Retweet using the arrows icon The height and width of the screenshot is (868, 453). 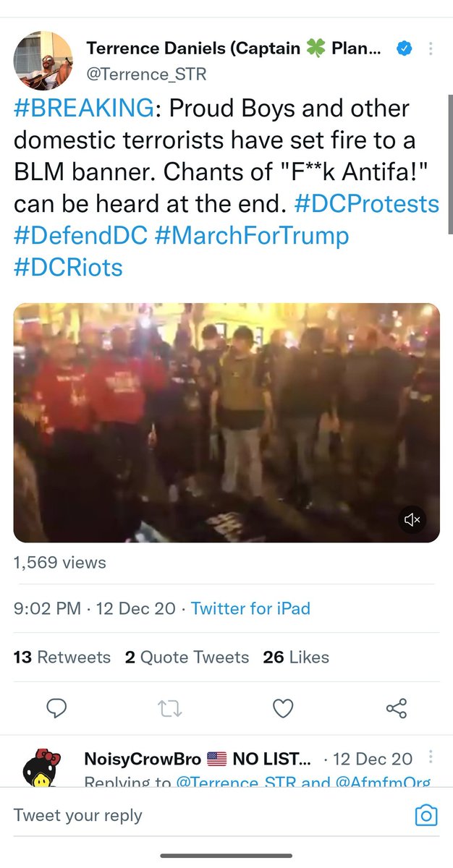(x=169, y=708)
